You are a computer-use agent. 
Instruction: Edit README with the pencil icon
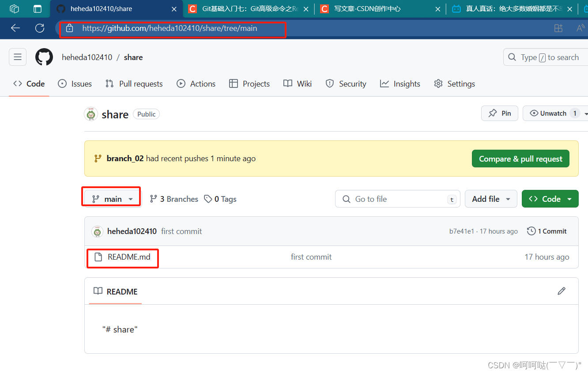click(x=562, y=291)
